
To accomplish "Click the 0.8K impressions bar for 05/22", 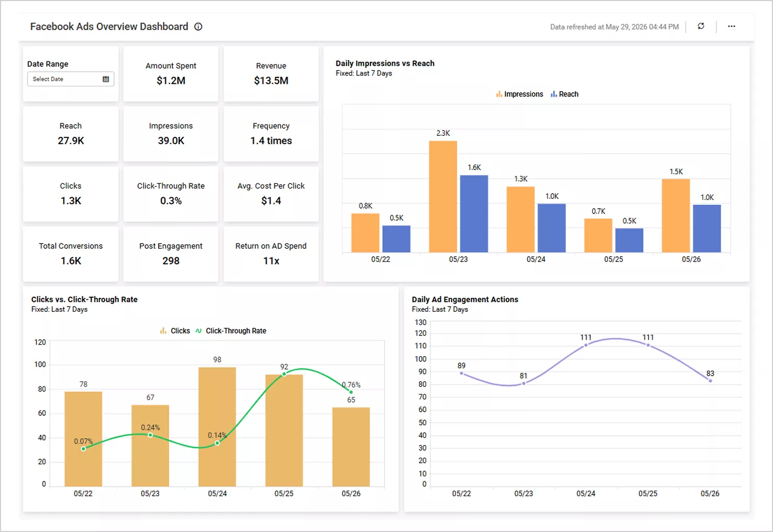I will [x=365, y=233].
